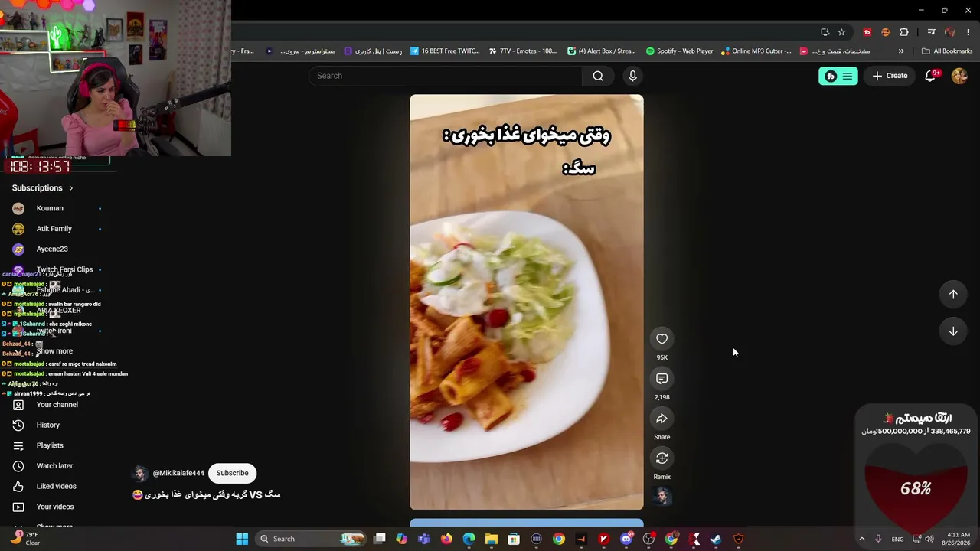Open the Online MP3 Cutter bookmark
This screenshot has width=980, height=551.
tap(756, 51)
